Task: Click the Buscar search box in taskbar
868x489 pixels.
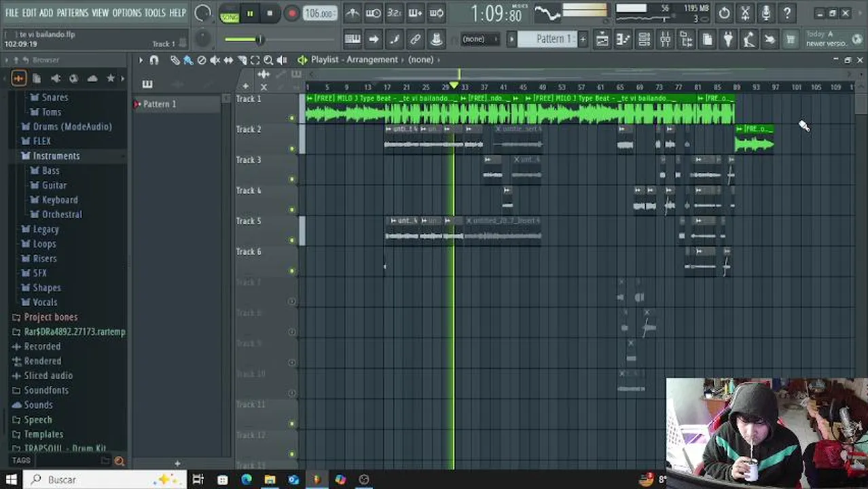Action: pos(105,479)
